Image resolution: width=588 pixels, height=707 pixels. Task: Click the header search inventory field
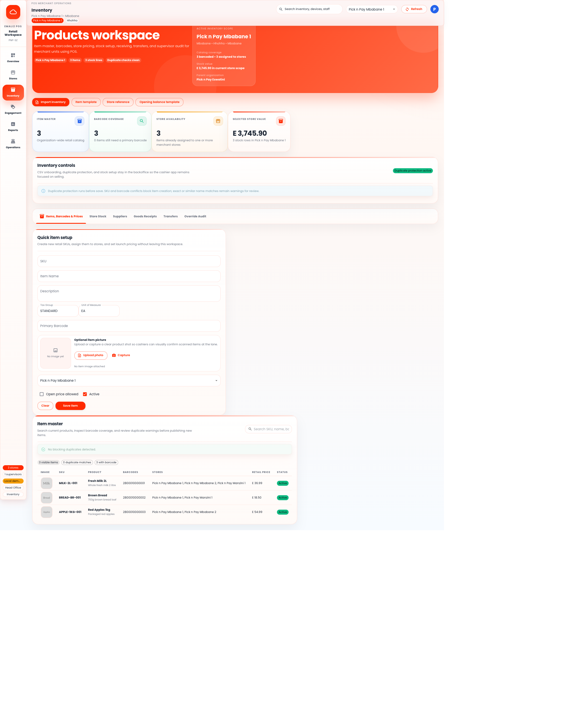pyautogui.click(x=309, y=9)
